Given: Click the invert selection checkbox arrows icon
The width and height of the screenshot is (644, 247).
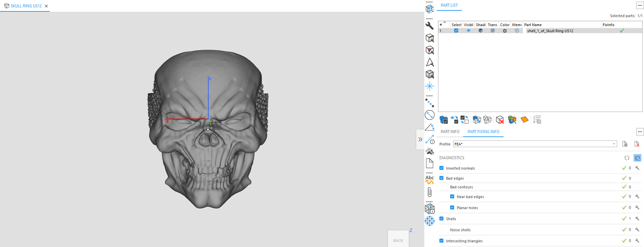Looking at the screenshot, I should click(x=465, y=120).
